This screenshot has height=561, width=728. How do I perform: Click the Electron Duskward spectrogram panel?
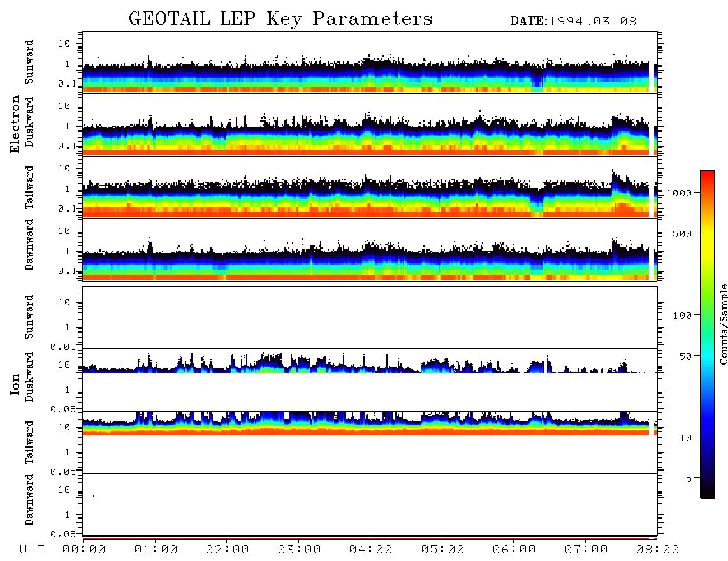point(370,124)
